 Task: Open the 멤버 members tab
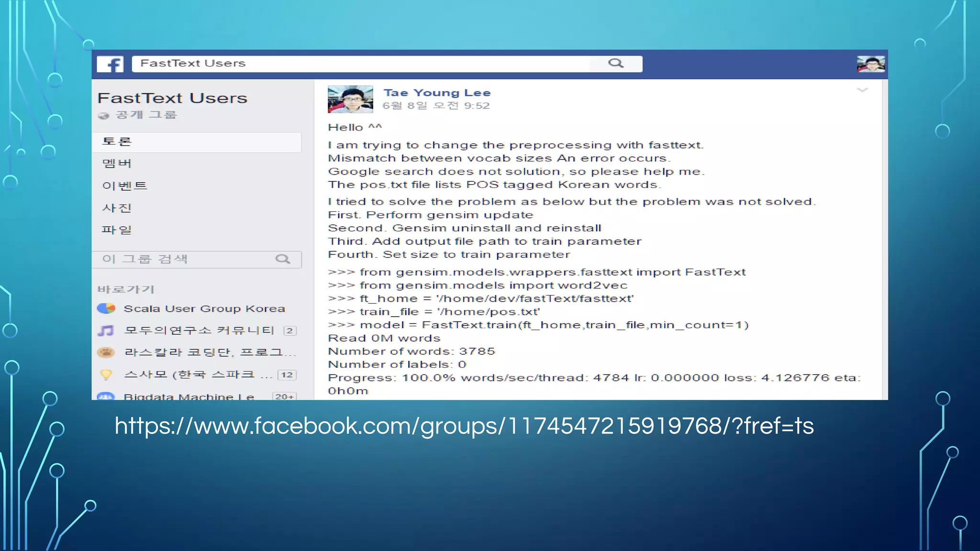click(x=117, y=164)
